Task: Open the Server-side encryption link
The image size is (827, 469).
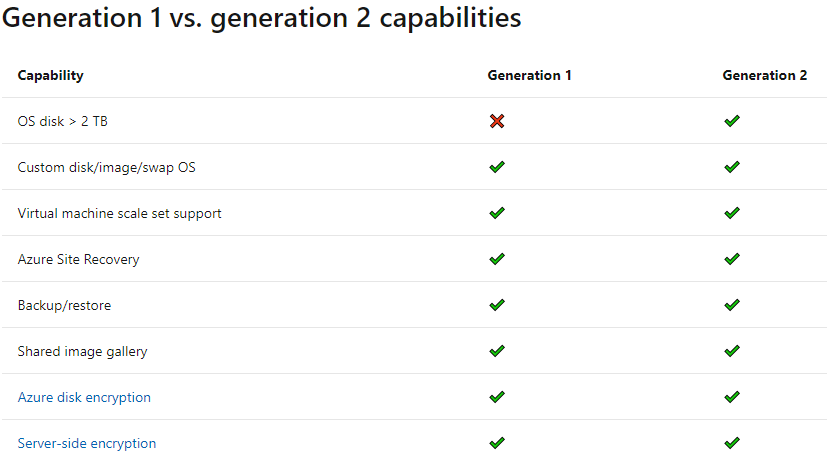Action: pyautogui.click(x=87, y=443)
